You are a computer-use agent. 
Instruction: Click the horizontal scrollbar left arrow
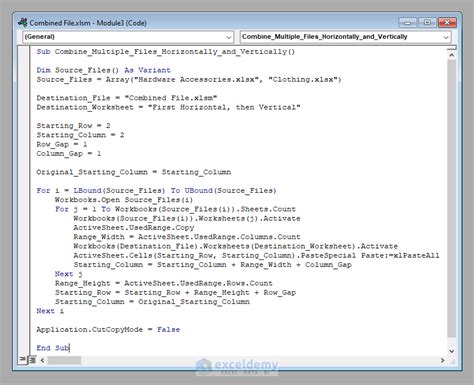[x=42, y=360]
